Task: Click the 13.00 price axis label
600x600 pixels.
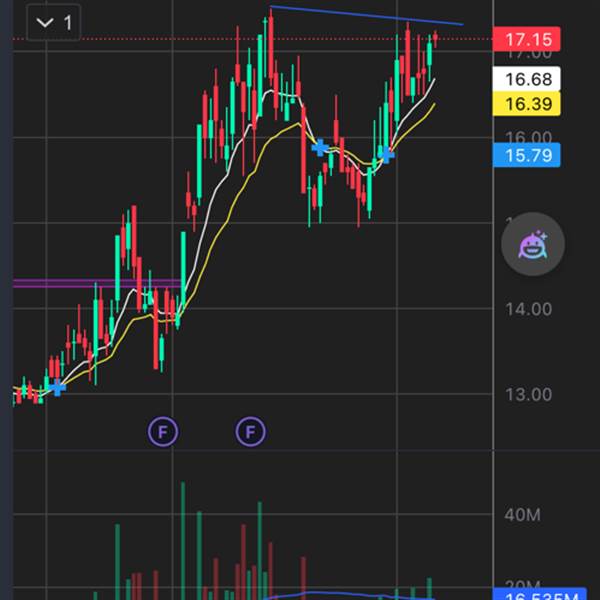Action: pyautogui.click(x=528, y=395)
